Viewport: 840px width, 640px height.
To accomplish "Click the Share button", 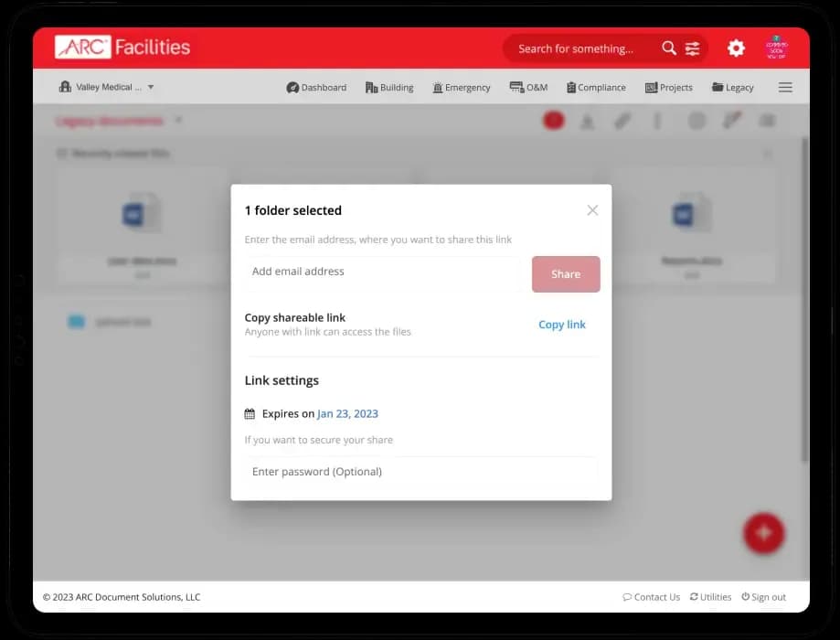I will pos(565,273).
